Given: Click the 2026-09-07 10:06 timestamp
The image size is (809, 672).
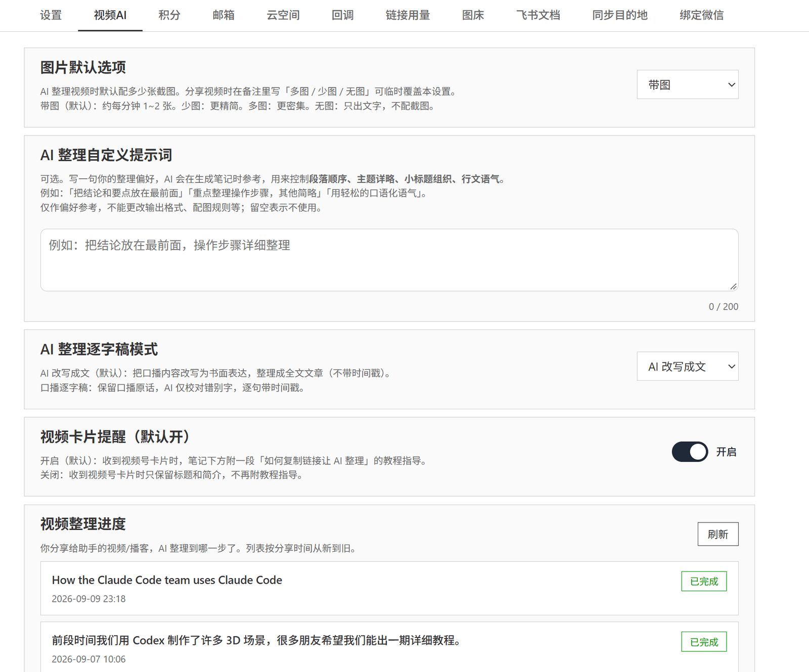Looking at the screenshot, I should [x=88, y=659].
